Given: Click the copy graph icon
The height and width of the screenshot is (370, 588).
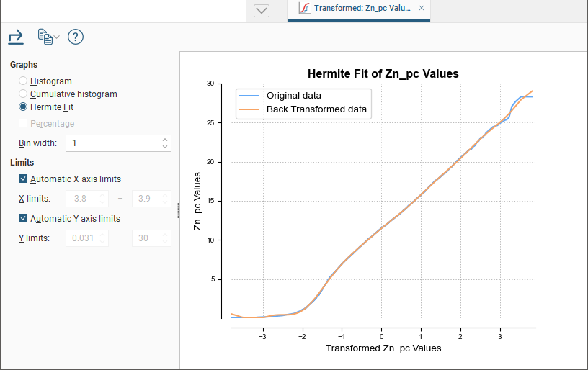Looking at the screenshot, I should (45, 37).
